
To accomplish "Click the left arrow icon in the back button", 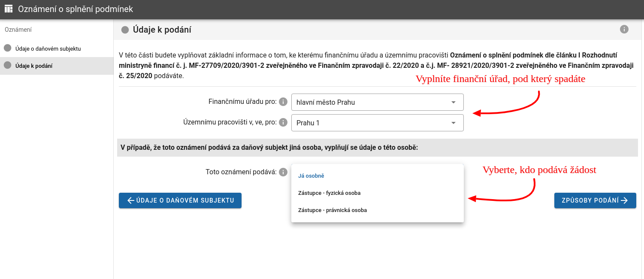I will (131, 200).
